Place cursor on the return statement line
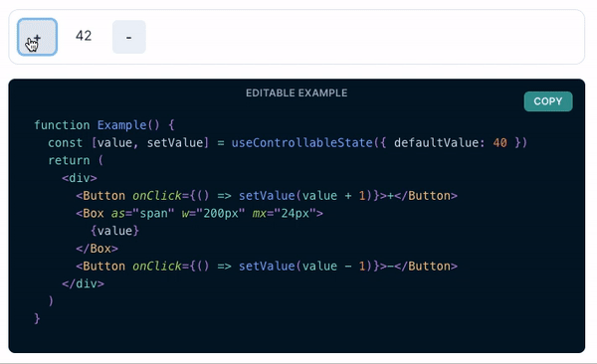597x364 pixels. 76,160
